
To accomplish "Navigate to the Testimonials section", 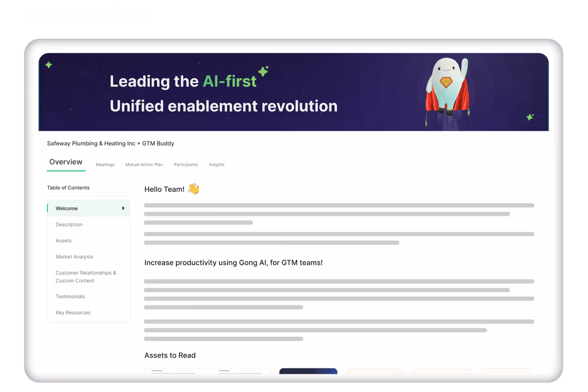I will tap(71, 297).
